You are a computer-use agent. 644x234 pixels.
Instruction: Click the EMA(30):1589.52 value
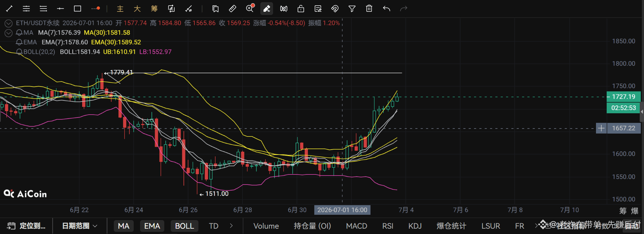[x=116, y=42]
